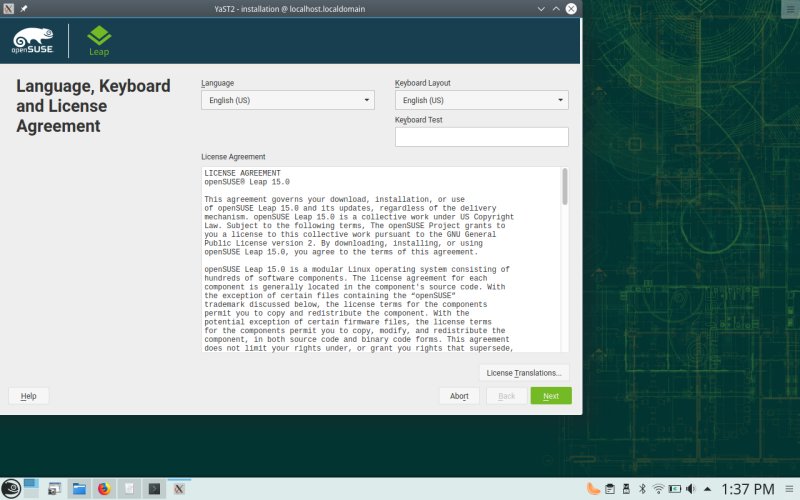Click the Abort button
800x500 pixels.
pos(459,396)
